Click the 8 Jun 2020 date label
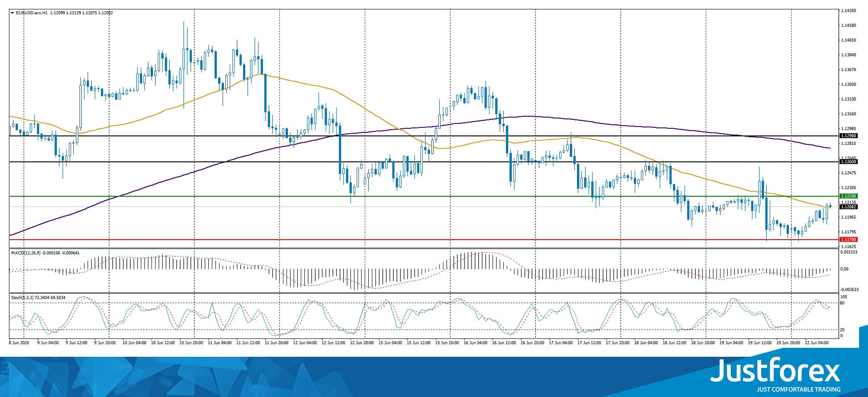 coord(19,343)
